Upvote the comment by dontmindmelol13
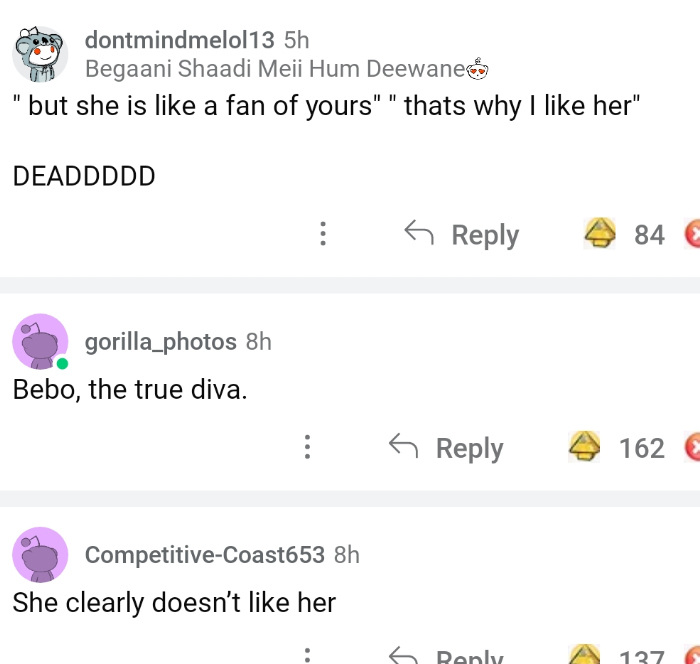The height and width of the screenshot is (664, 700). point(600,235)
